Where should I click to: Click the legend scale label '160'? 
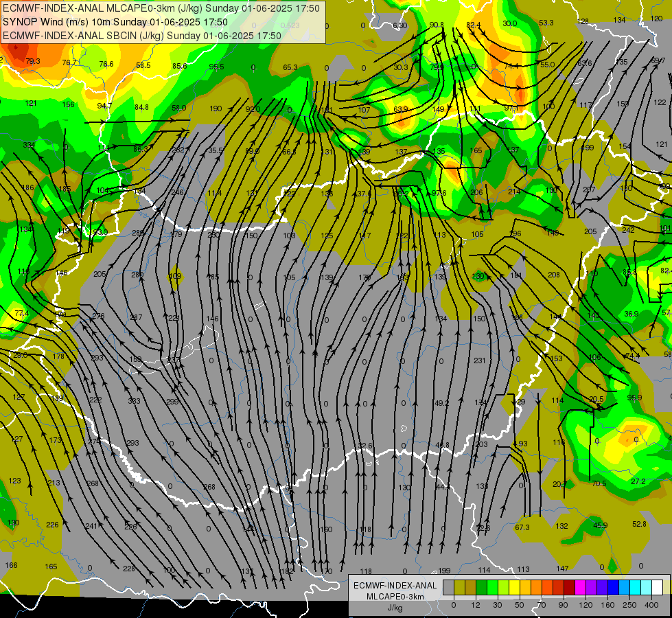tap(607, 605)
